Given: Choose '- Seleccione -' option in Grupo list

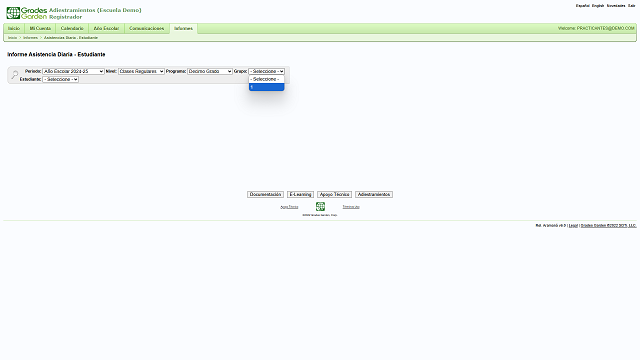Looking at the screenshot, I should pyautogui.click(x=267, y=79).
